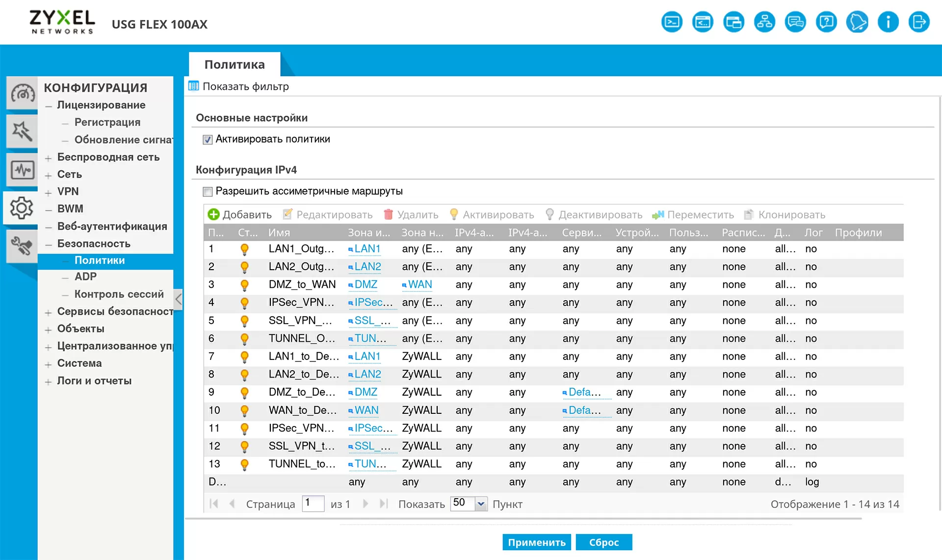The height and width of the screenshot is (560, 942).
Task: Expand the Сеть menu node
Action: [48, 175]
